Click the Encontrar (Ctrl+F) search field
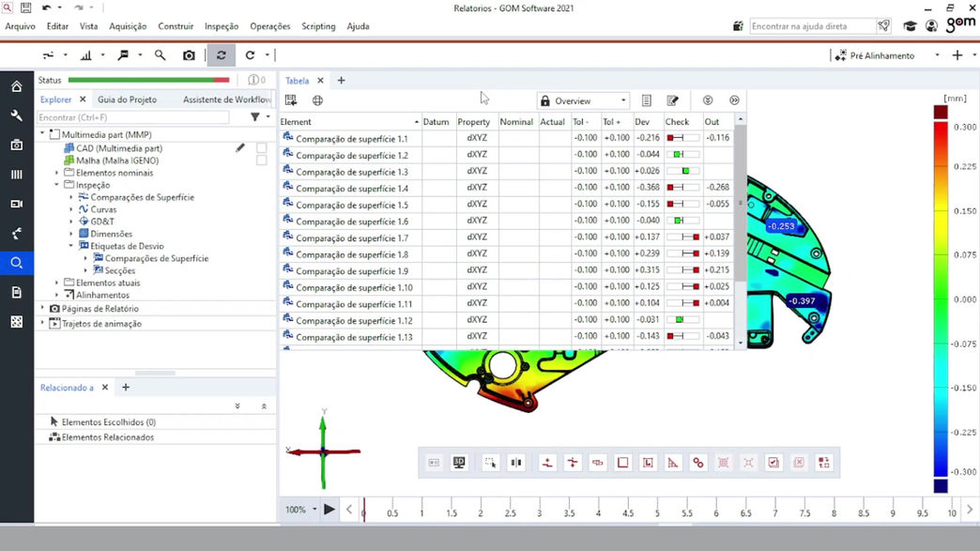 [x=133, y=117]
